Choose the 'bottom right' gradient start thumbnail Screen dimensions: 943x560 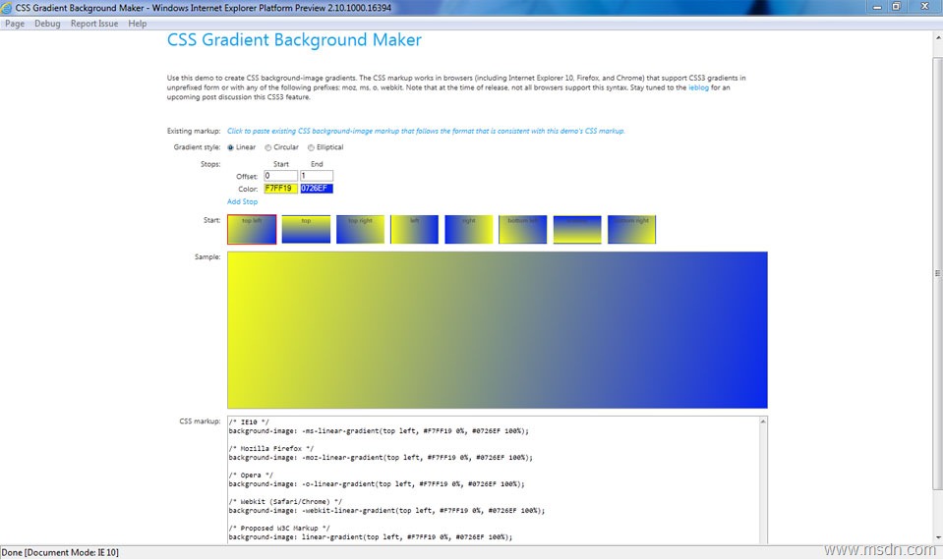[631, 230]
